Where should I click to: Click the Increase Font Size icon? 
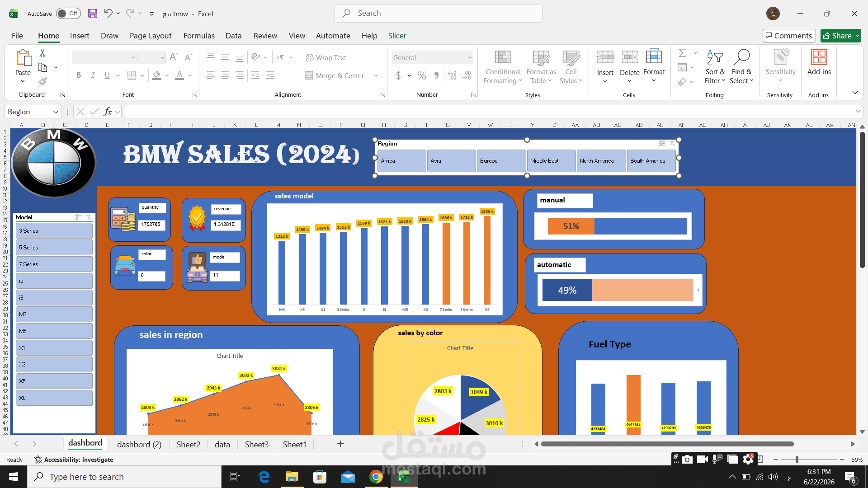[x=174, y=57]
